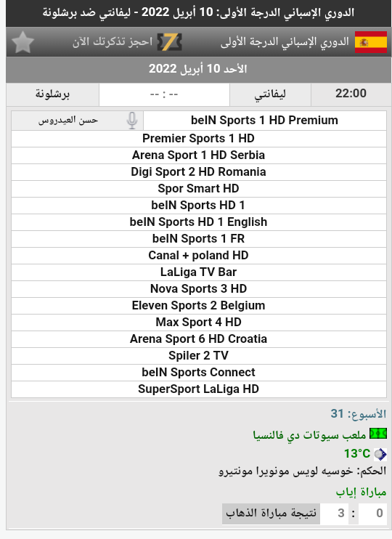Click the first leg result button
This screenshot has width=392, height=539.
tap(271, 514)
